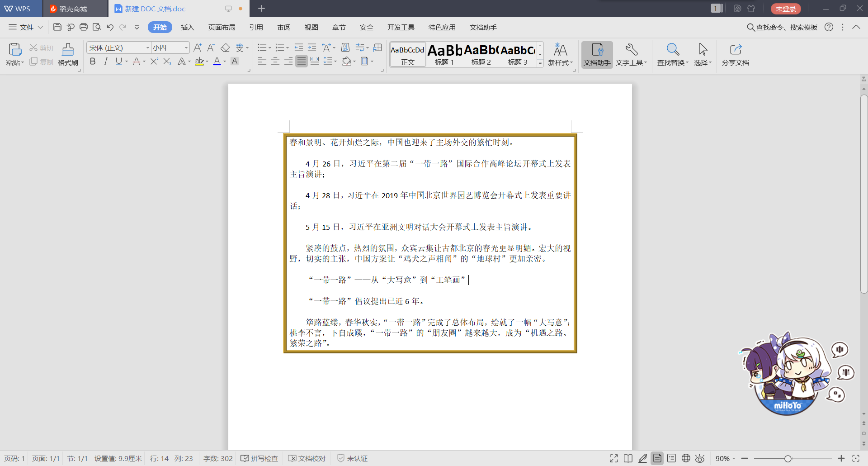Switch to the 视图 ribbon tab
The width and height of the screenshot is (868, 466).
coord(311,27)
